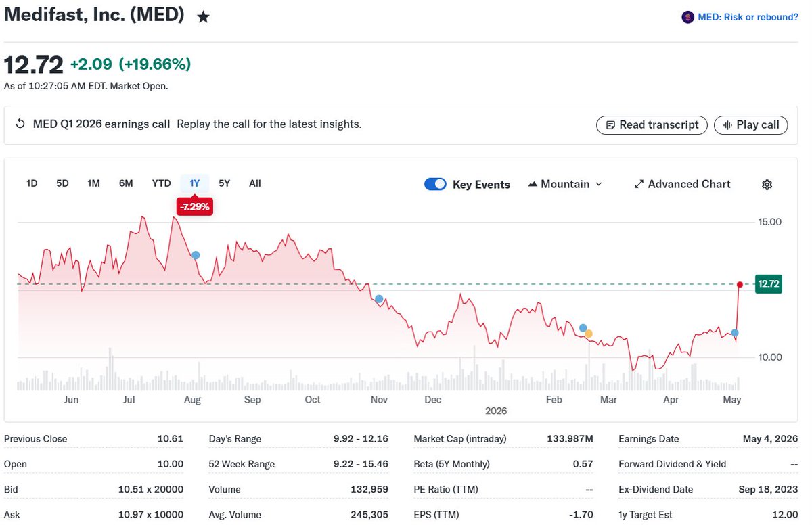Click the 1y Target Est value 12.00
Image resolution: width=812 pixels, height=525 pixels.
tap(786, 515)
